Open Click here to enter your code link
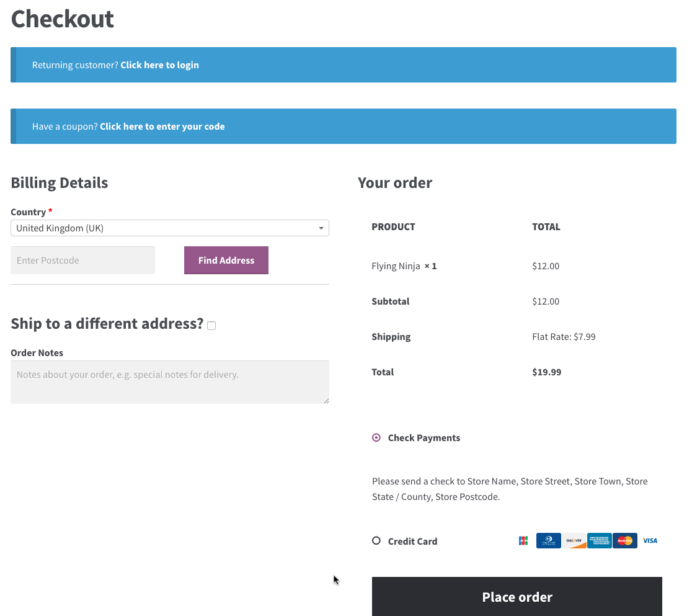The height and width of the screenshot is (616, 692). click(x=162, y=127)
